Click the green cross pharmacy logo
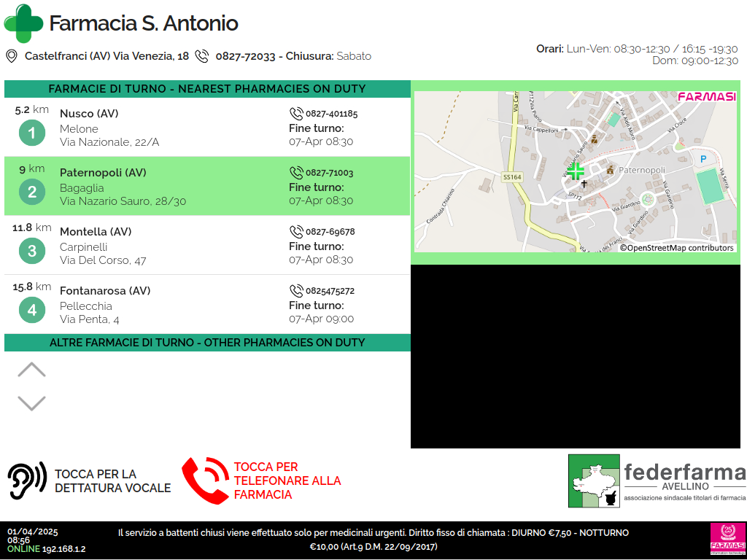This screenshot has width=747, height=560. coord(23,23)
